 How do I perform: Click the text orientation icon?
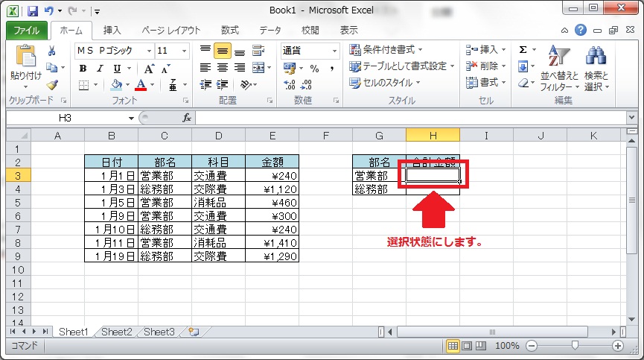pos(246,85)
